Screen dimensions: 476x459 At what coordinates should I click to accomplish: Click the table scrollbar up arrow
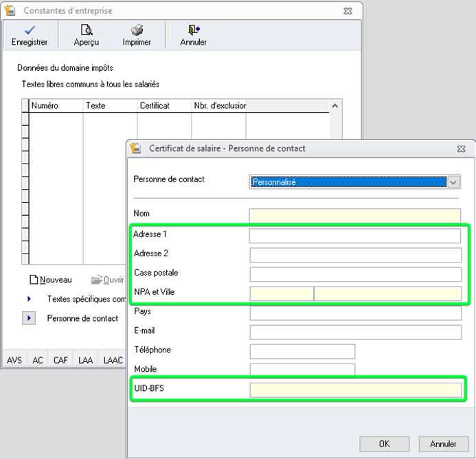[335, 106]
